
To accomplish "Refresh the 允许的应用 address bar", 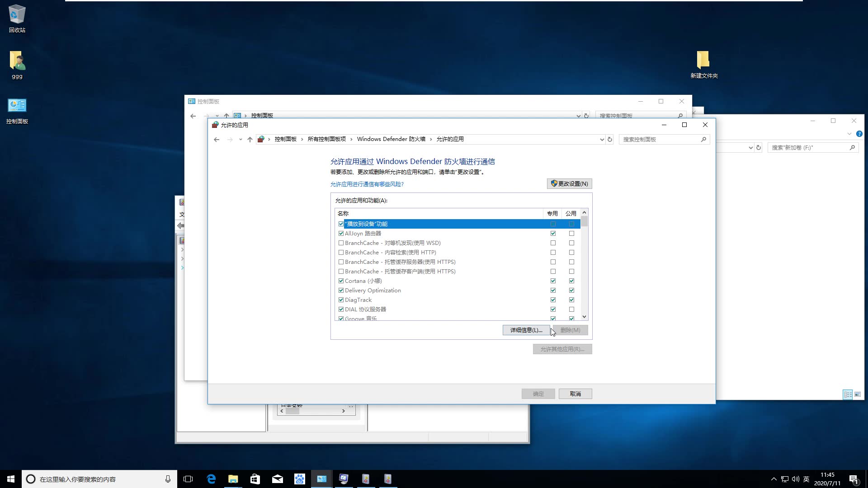I will 610,140.
